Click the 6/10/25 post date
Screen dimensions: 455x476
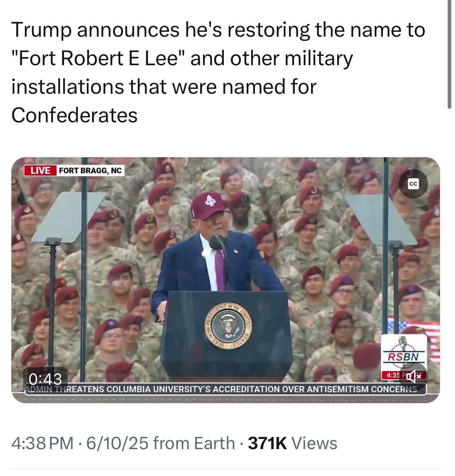click(117, 443)
